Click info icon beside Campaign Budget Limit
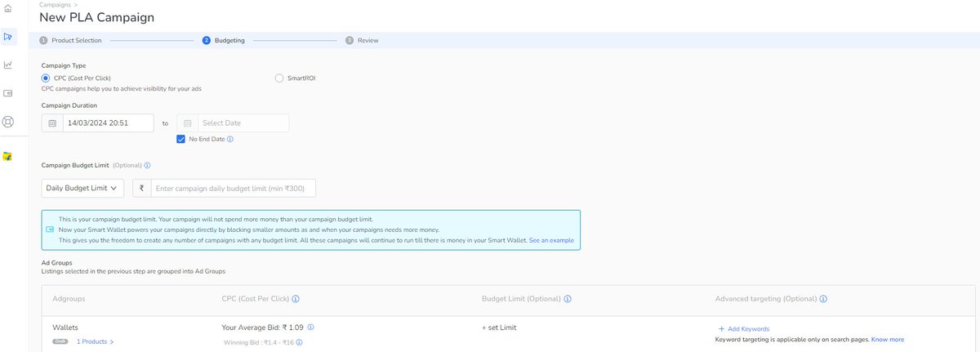The width and height of the screenshot is (980, 352). 147,165
